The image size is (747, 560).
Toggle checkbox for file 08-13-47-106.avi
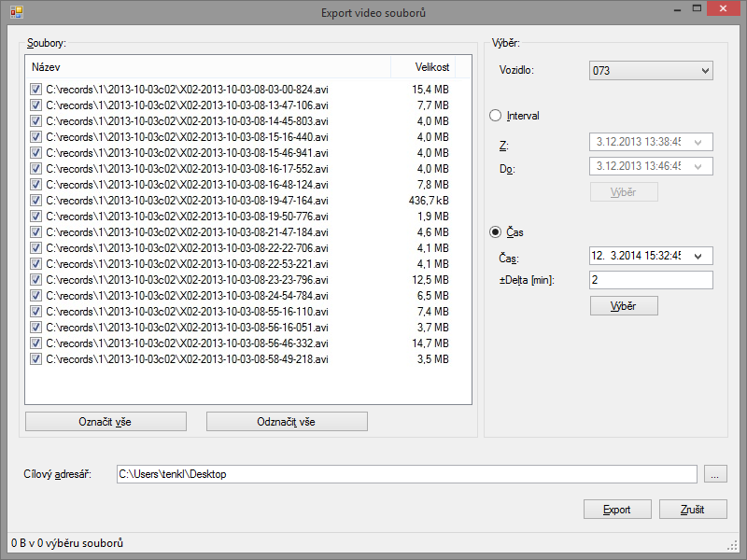35,105
